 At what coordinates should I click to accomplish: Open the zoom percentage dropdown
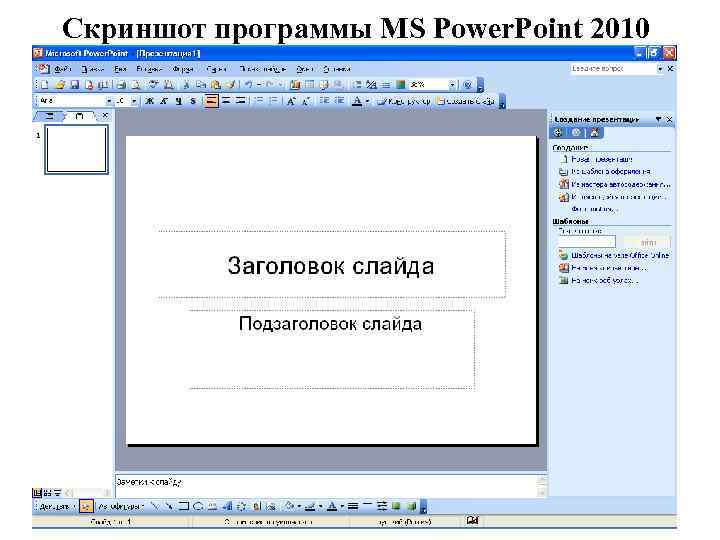pyautogui.click(x=452, y=85)
